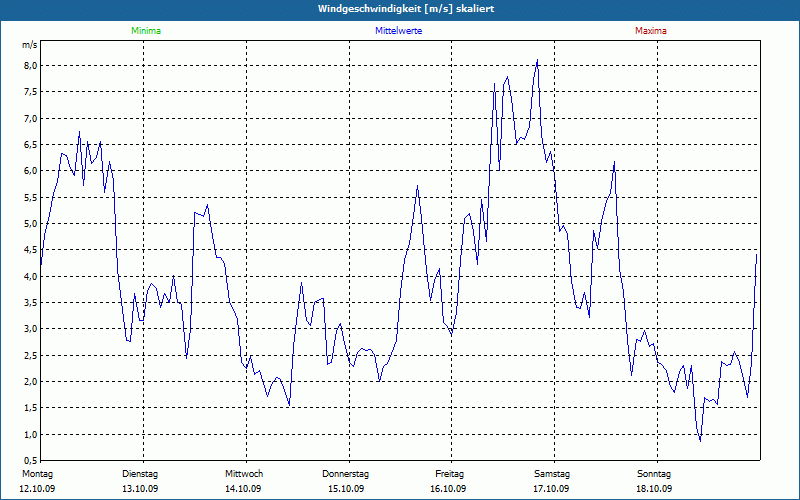Click the Mittwoch day label

(244, 474)
